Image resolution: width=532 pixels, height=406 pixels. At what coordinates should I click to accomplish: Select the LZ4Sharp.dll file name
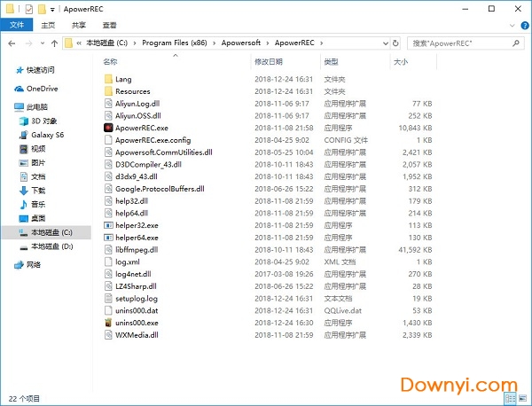point(136,286)
